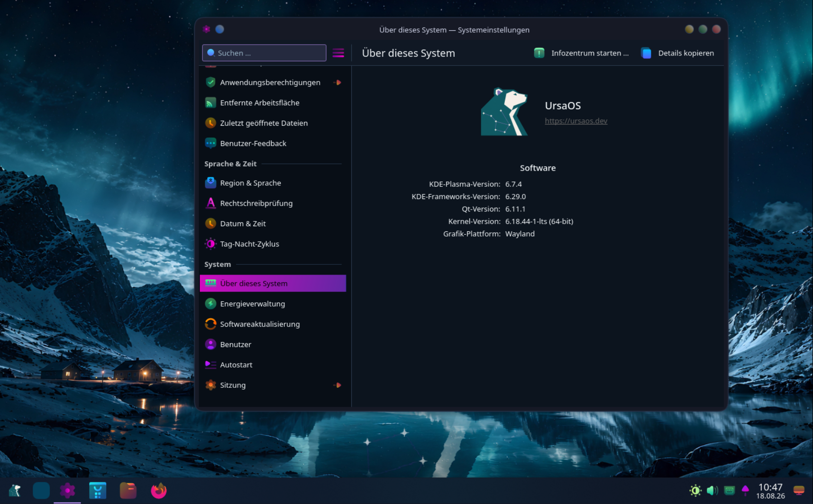813x504 pixels.
Task: Click Details kopieren button
Action: tap(677, 53)
